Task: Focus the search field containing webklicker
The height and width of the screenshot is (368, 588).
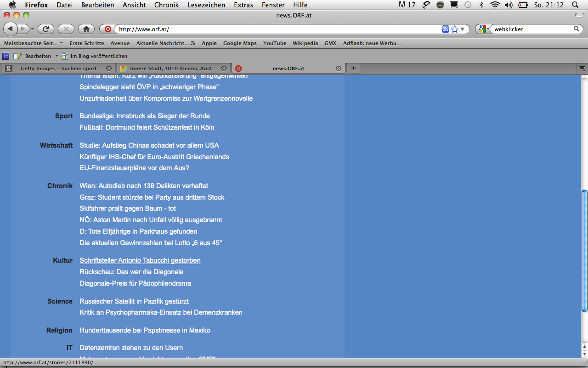Action: click(x=532, y=29)
